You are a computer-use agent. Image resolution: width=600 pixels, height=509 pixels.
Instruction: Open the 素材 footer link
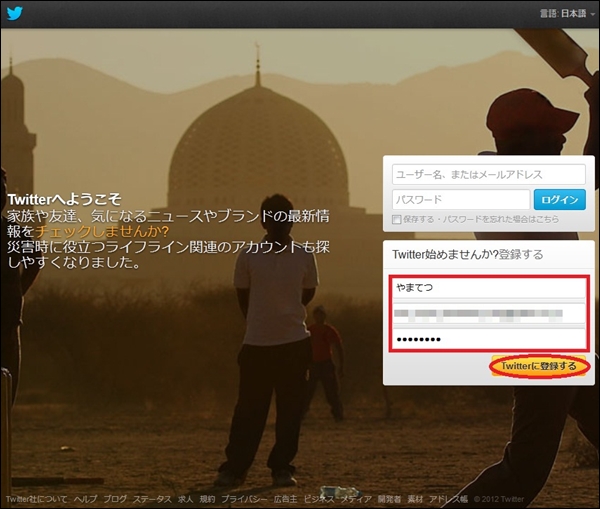click(x=415, y=499)
